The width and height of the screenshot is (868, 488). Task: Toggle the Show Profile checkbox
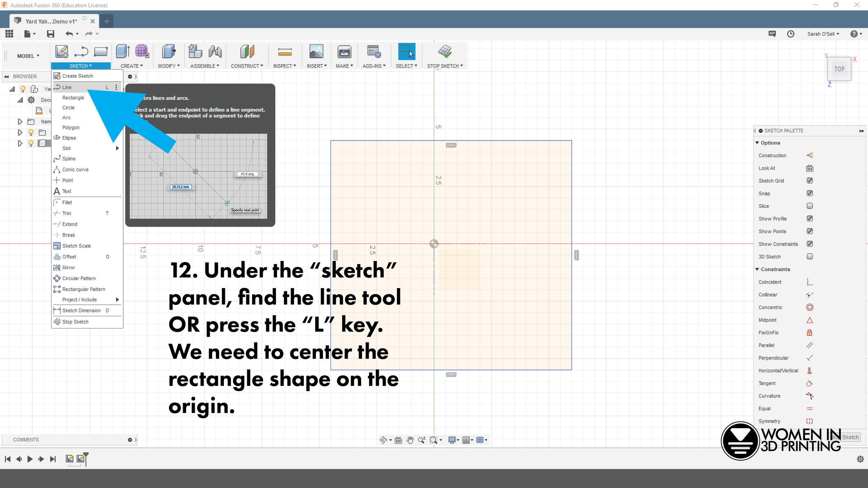(x=810, y=219)
